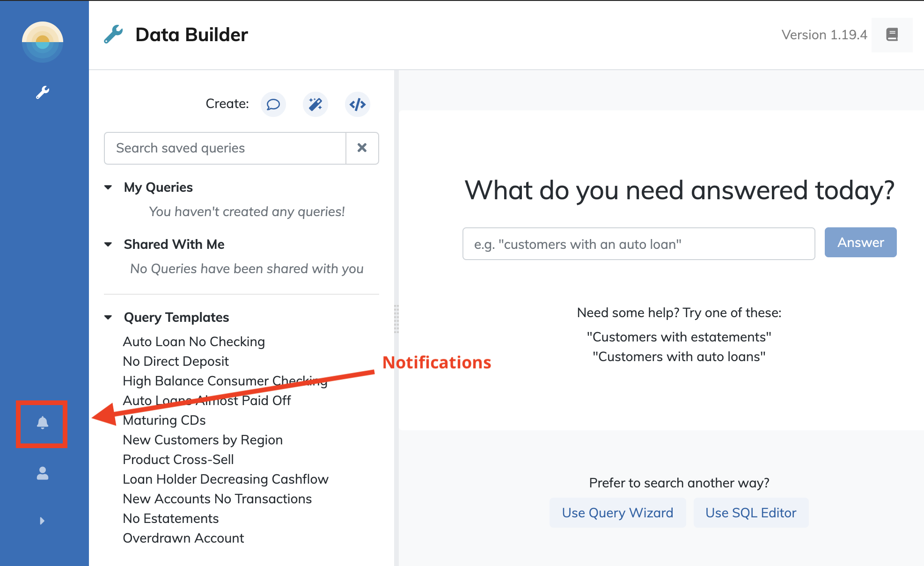Open New Customers by Region template
Viewport: 924px width, 566px height.
203,440
